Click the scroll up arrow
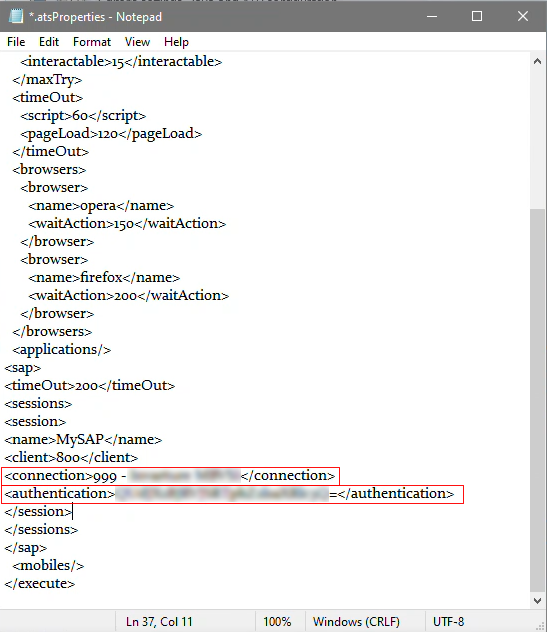547x632 pixels. [x=537, y=62]
